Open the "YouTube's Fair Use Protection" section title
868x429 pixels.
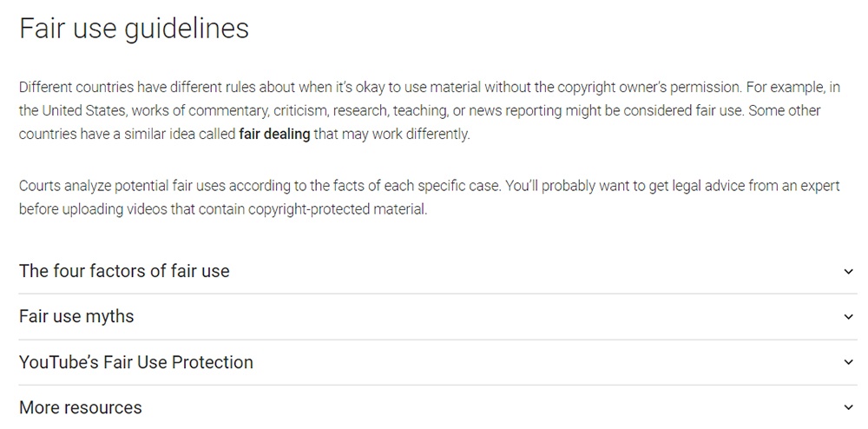[136, 362]
